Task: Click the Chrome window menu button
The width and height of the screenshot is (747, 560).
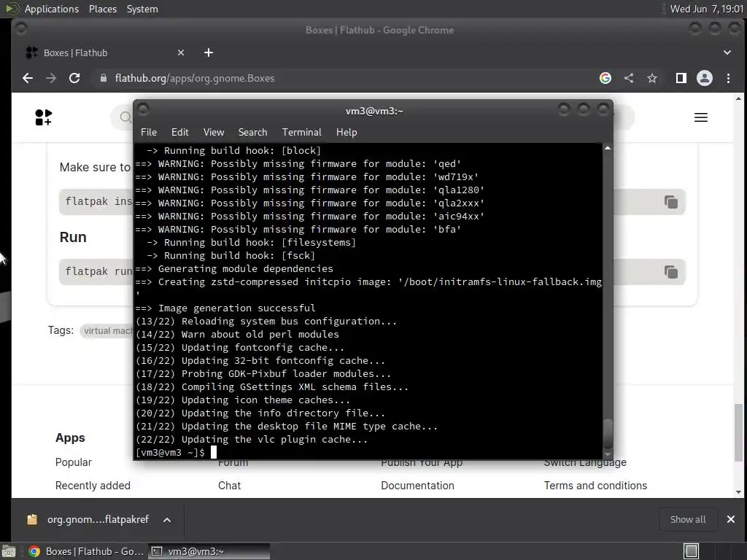Action: pyautogui.click(x=20, y=28)
